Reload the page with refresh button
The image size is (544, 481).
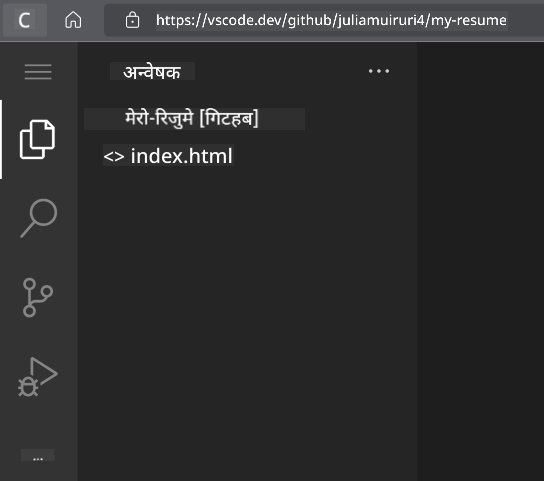pyautogui.click(x=24, y=20)
